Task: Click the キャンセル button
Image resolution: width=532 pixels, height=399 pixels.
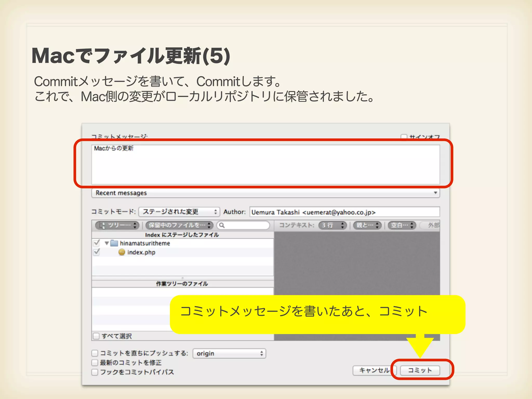Action: pos(374,370)
